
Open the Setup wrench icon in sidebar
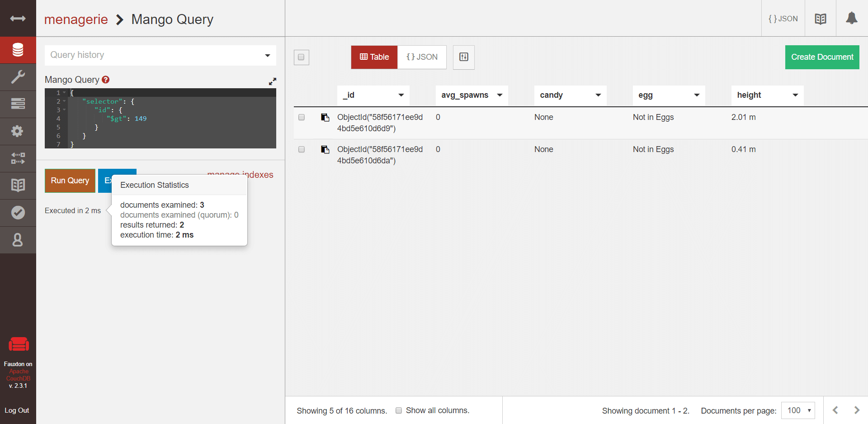point(18,77)
